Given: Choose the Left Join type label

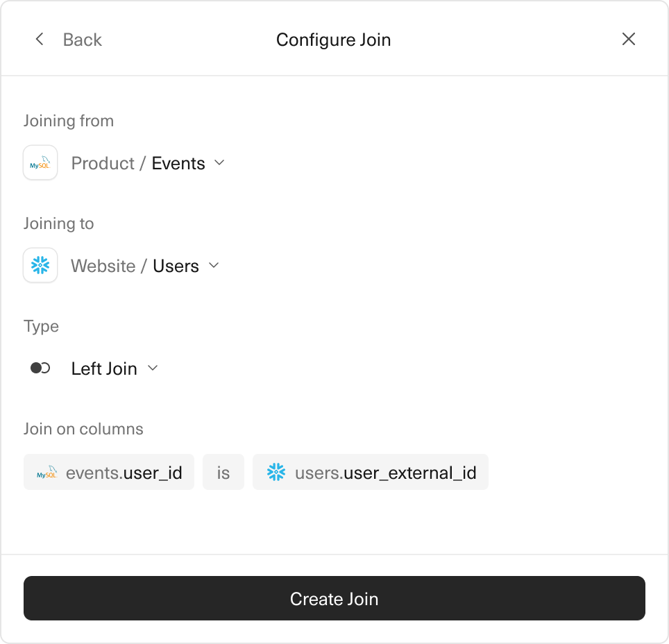Looking at the screenshot, I should tap(104, 369).
